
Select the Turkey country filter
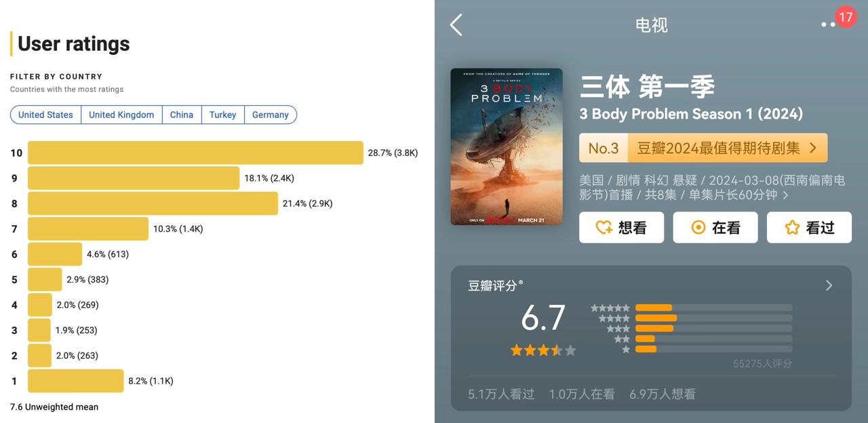[222, 115]
